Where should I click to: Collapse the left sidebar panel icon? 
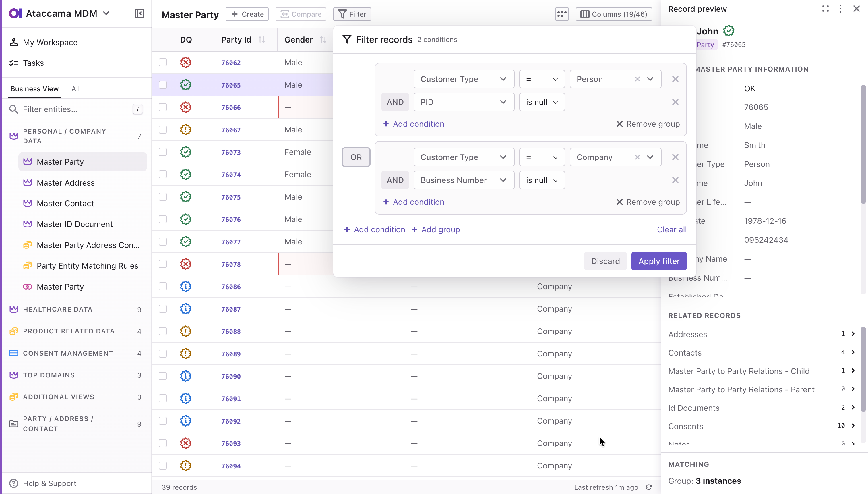point(139,13)
